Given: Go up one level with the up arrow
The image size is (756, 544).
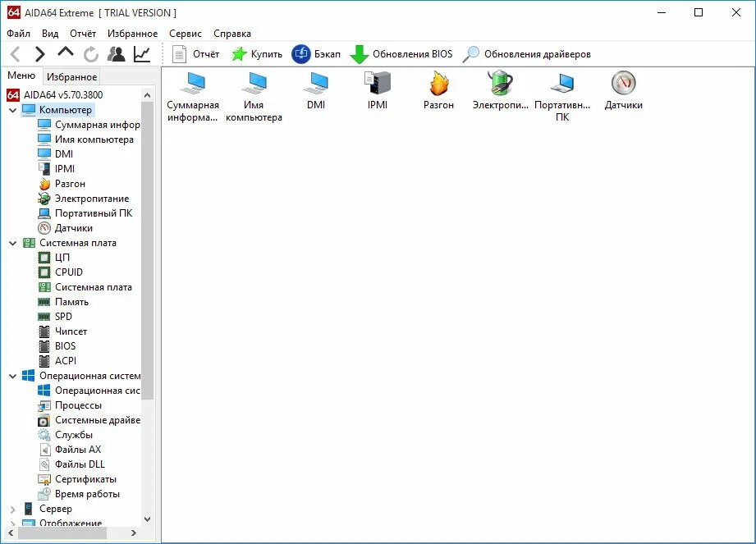Looking at the screenshot, I should [66, 52].
